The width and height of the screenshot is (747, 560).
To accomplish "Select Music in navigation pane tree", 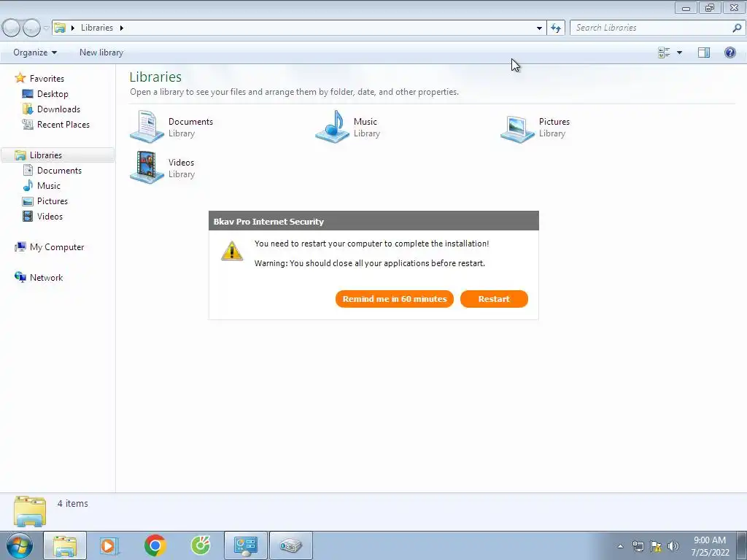I will [49, 185].
